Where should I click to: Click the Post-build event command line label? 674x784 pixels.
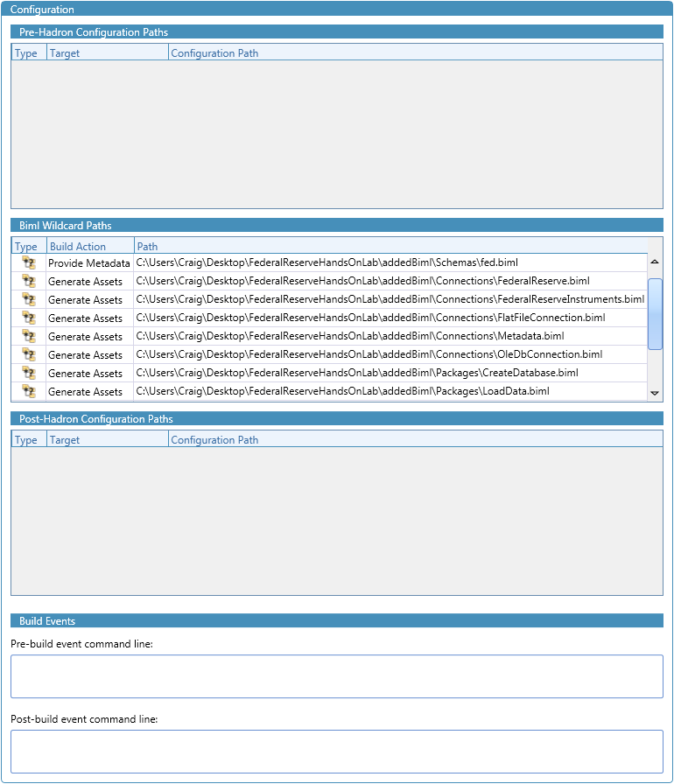click(x=84, y=719)
